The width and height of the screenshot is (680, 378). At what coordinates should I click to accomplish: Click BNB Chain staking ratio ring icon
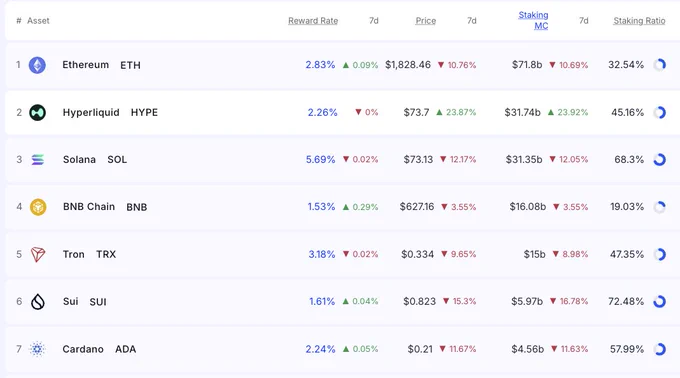[x=660, y=207]
